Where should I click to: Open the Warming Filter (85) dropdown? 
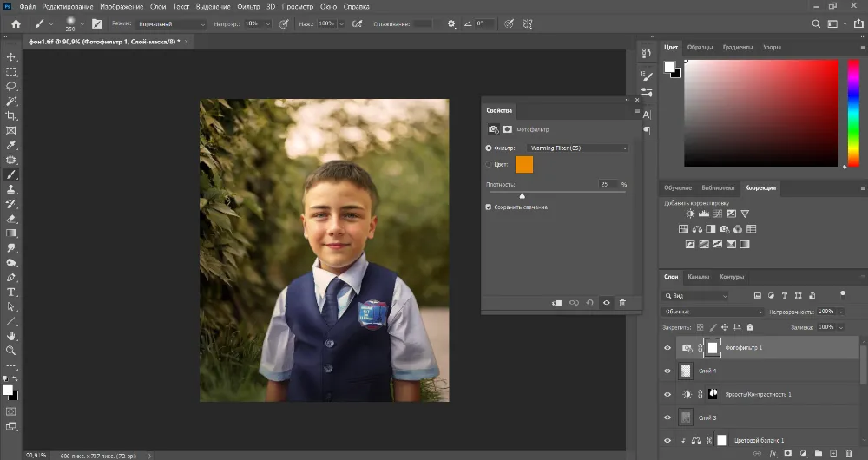[x=577, y=148]
